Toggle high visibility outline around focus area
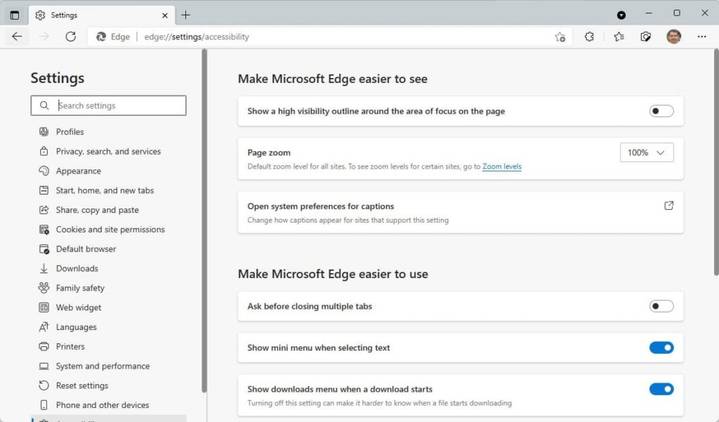719x422 pixels. coord(661,111)
